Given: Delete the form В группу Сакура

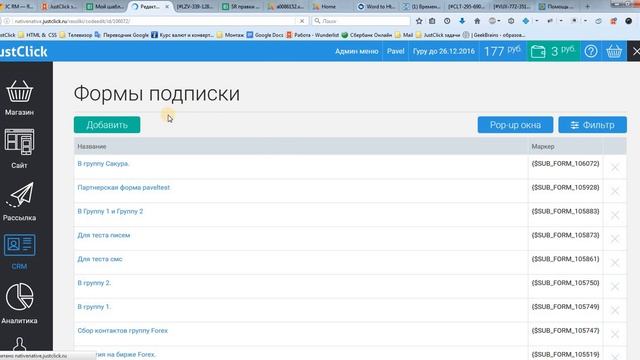Looking at the screenshot, I should pyautogui.click(x=615, y=167).
